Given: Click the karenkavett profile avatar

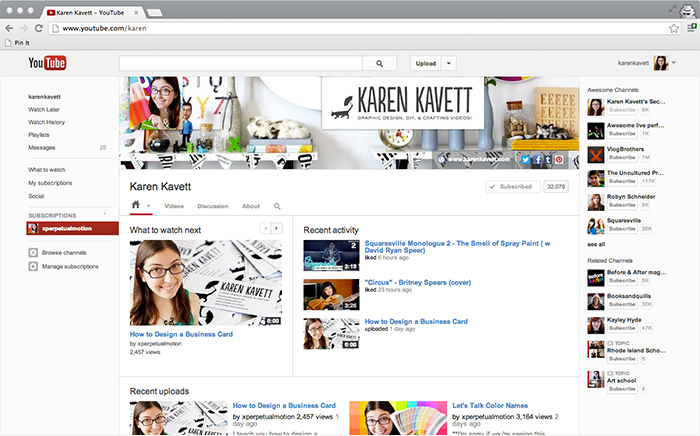Looking at the screenshot, I should [661, 63].
